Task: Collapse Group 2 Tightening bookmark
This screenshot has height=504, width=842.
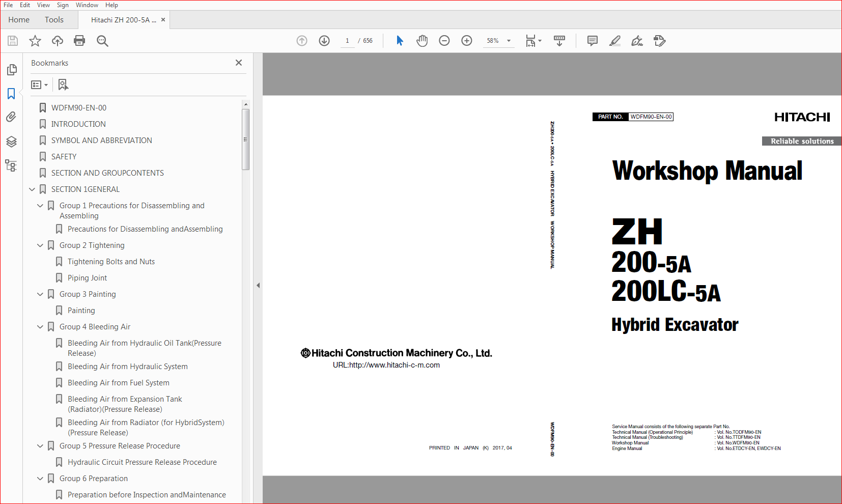Action: 40,245
